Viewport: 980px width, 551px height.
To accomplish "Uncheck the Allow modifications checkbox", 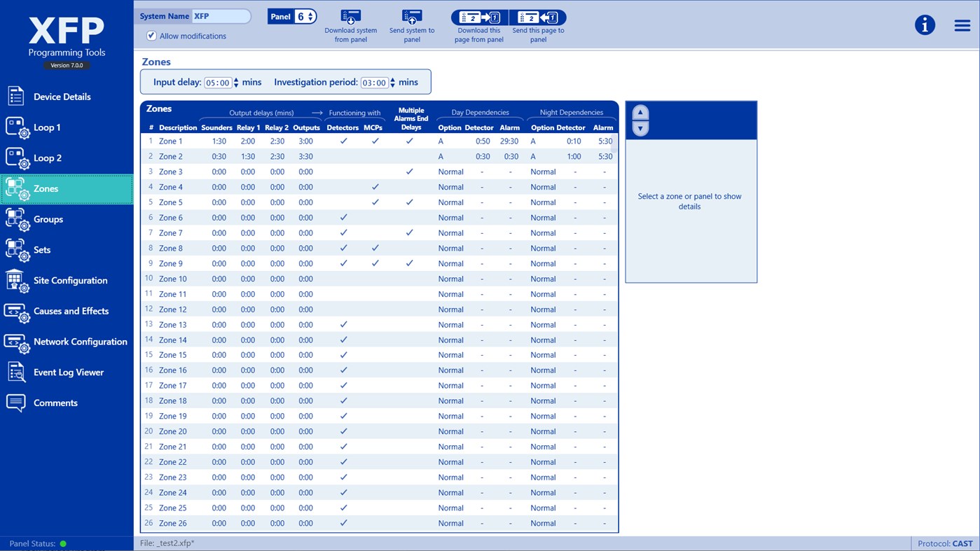I will point(151,36).
